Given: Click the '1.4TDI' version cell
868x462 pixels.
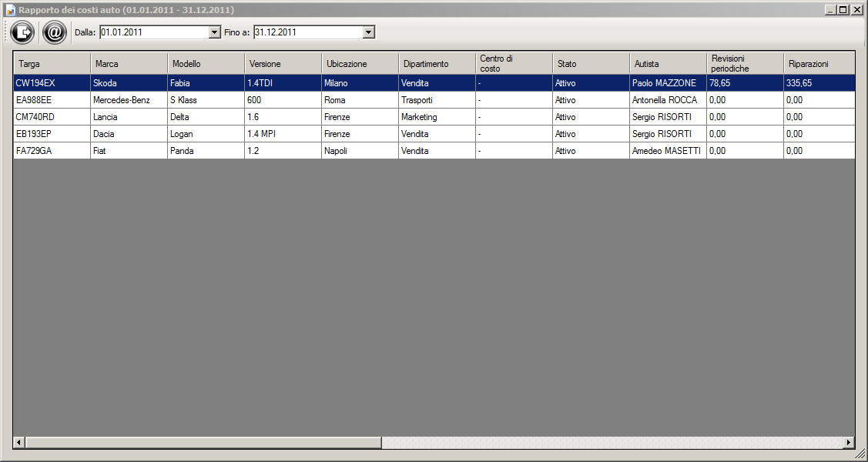Looking at the screenshot, I should pyautogui.click(x=283, y=83).
